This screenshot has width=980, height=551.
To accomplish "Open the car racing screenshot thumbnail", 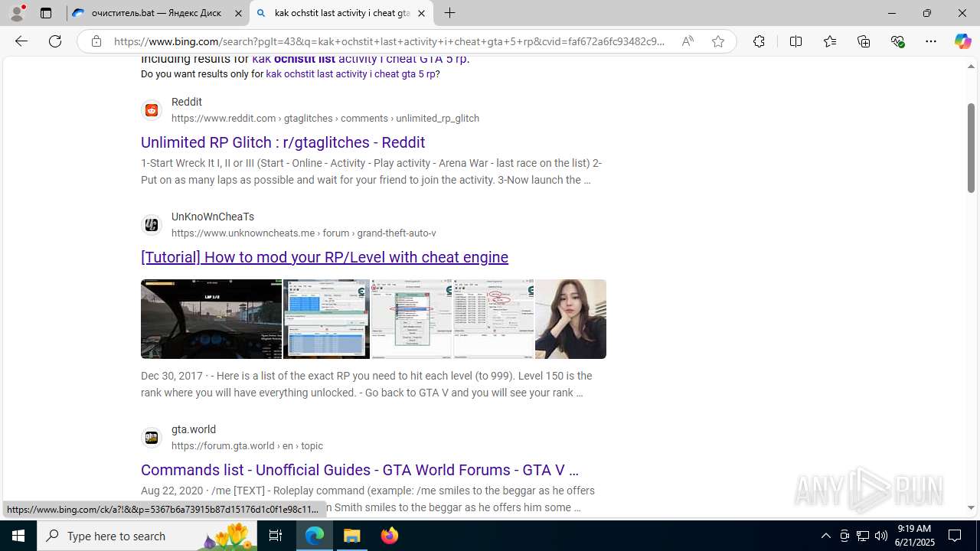I will [211, 319].
